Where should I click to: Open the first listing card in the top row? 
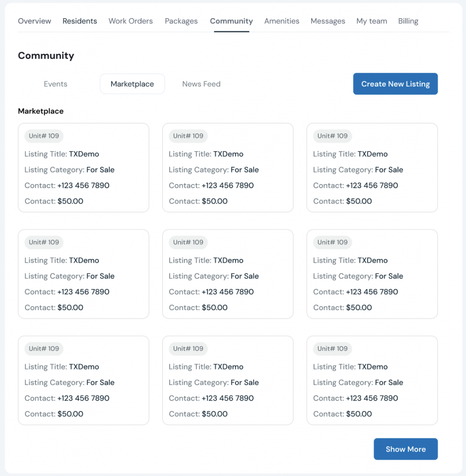(84, 168)
